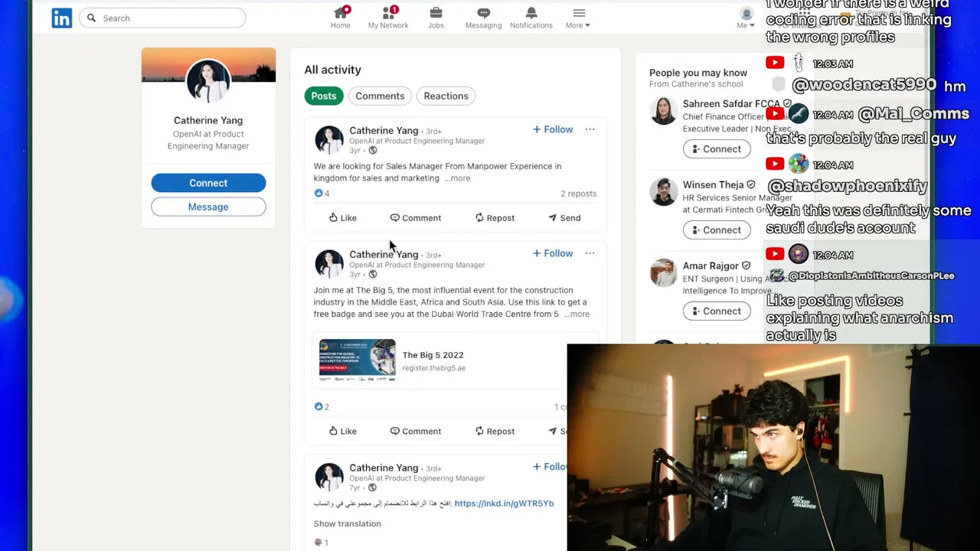This screenshot has width=980, height=551.
Task: Open Sahreen Safdar's profile photo
Action: pyautogui.click(x=663, y=111)
